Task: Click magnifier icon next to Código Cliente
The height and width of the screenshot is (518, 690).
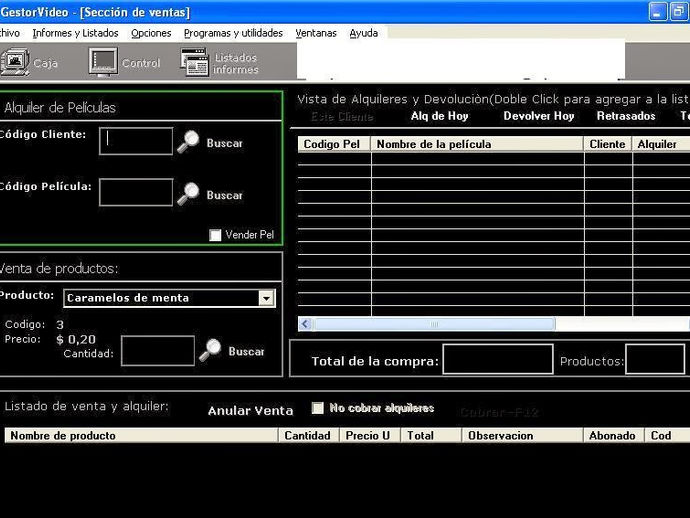Action: click(x=188, y=142)
